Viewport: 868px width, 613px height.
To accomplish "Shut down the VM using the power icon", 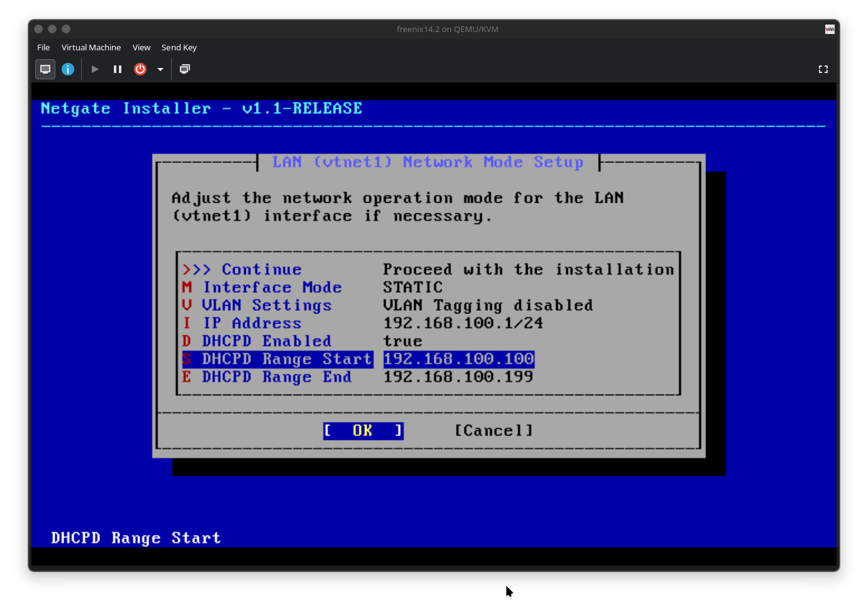I will click(x=140, y=69).
